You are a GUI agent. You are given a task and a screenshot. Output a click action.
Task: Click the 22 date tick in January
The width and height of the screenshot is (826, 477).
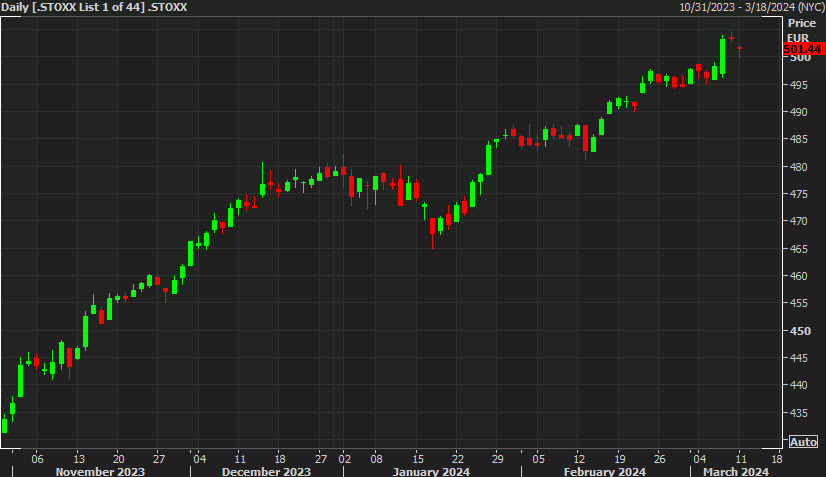tap(458, 459)
